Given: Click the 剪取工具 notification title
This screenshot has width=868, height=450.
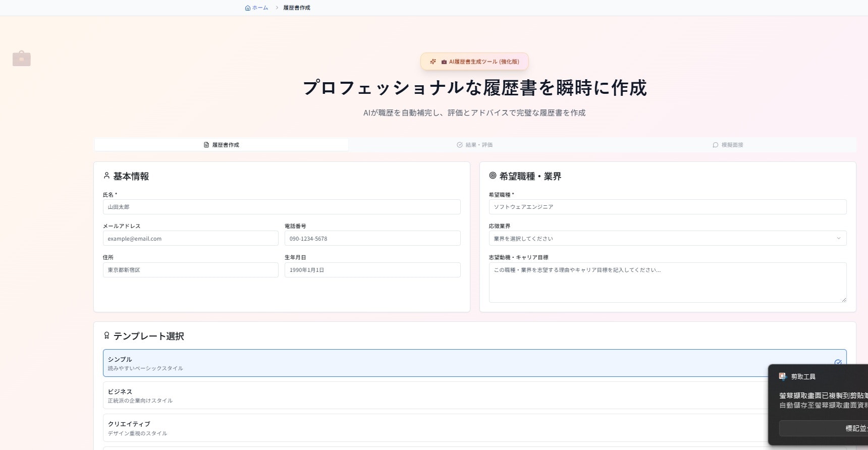Looking at the screenshot, I should [x=803, y=377].
